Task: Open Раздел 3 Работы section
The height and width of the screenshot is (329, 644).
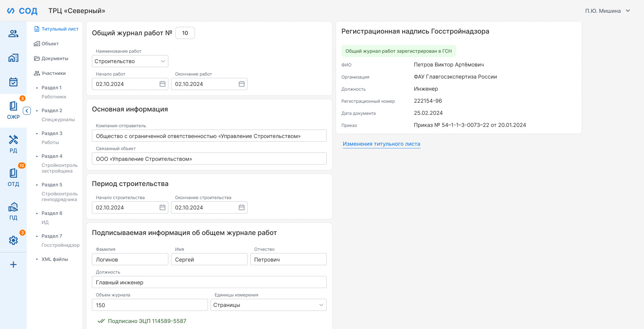Action: pyautogui.click(x=52, y=138)
